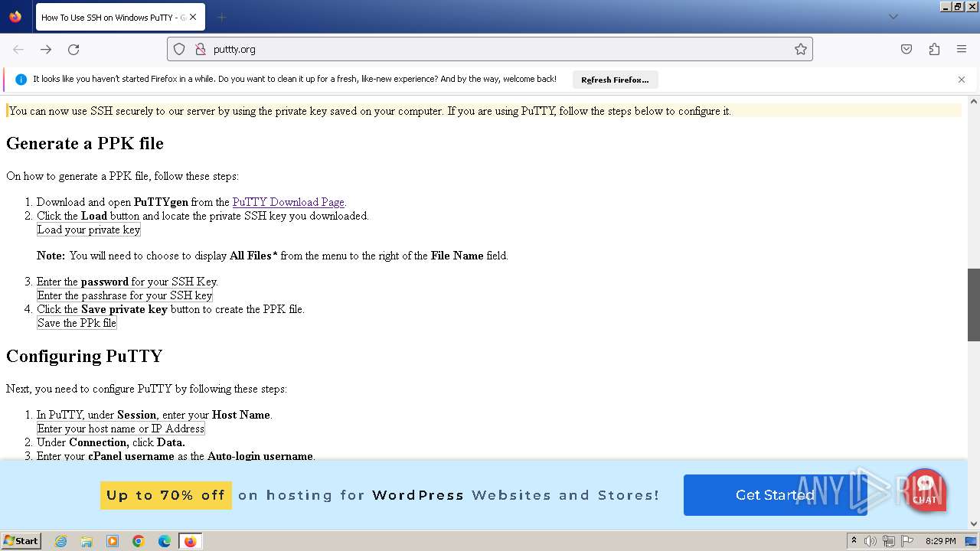Click the 'Generate a PPK file' heading
Viewport: 980px width, 551px height.
click(85, 144)
